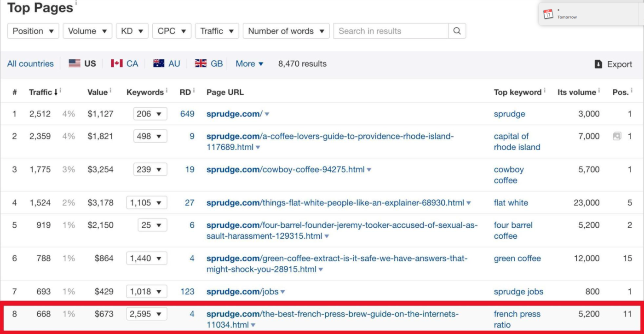Viewport: 644px width, 334px height.
Task: Select the Australia flag icon
Action: [159, 63]
